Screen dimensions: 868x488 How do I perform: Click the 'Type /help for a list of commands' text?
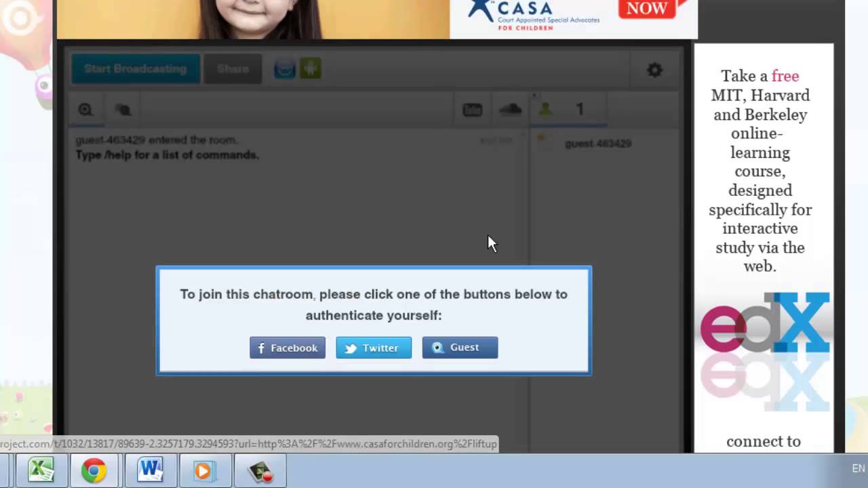pyautogui.click(x=167, y=155)
